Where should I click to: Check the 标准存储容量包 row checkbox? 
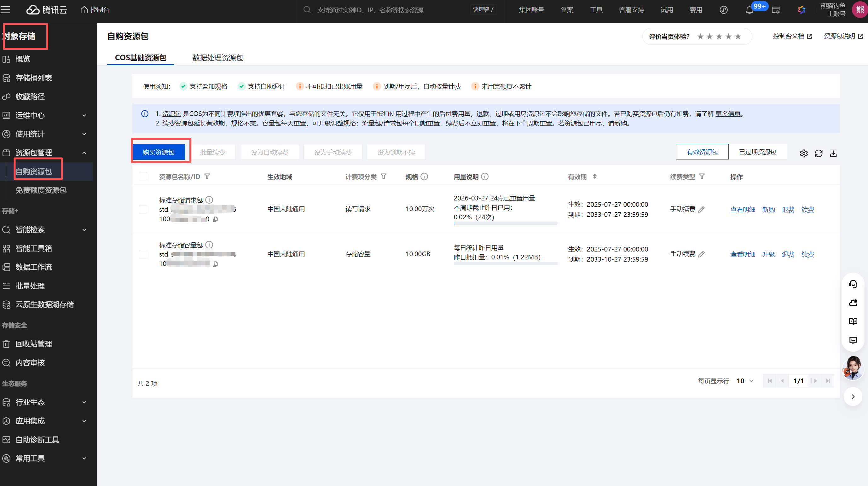click(143, 254)
